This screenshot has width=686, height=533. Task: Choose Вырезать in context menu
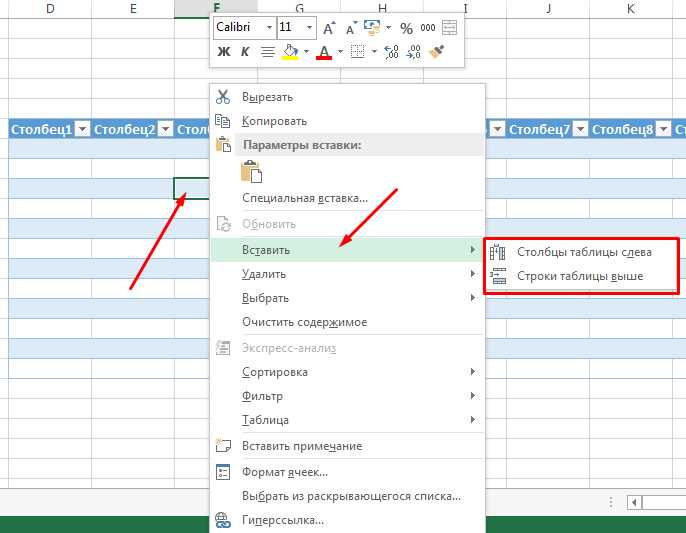[x=348, y=97]
